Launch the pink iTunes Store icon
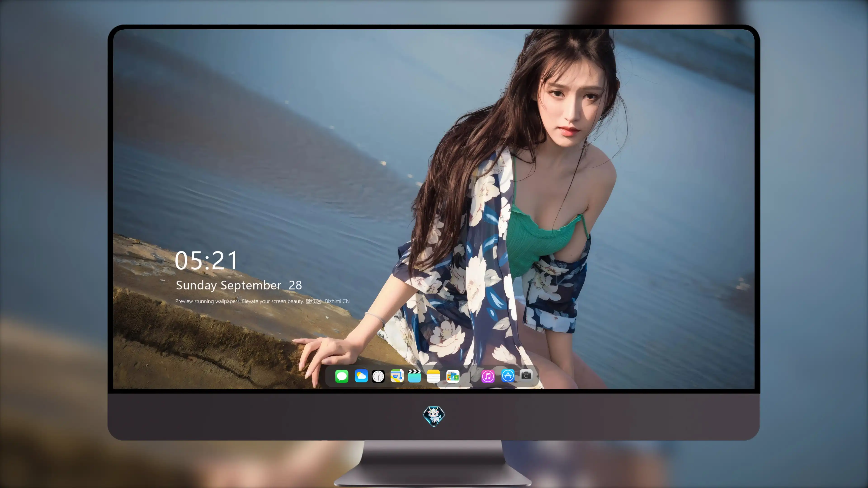This screenshot has height=488, width=868. 488,376
